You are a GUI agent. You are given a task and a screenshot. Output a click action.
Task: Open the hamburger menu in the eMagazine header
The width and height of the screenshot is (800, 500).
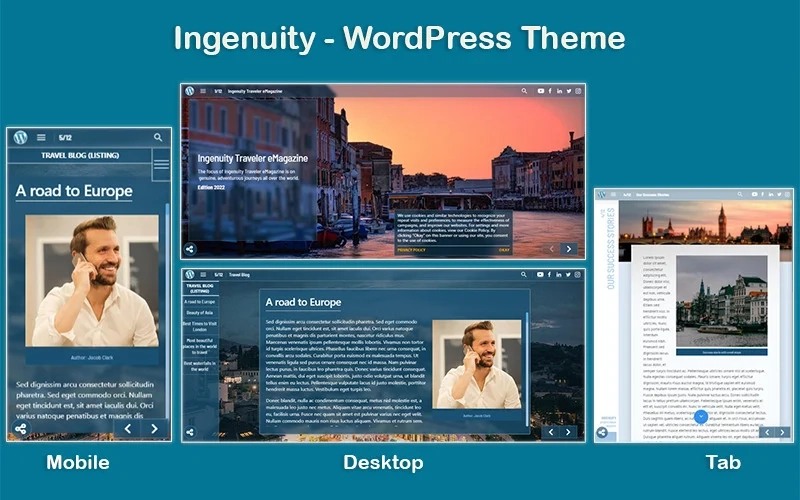[x=203, y=91]
